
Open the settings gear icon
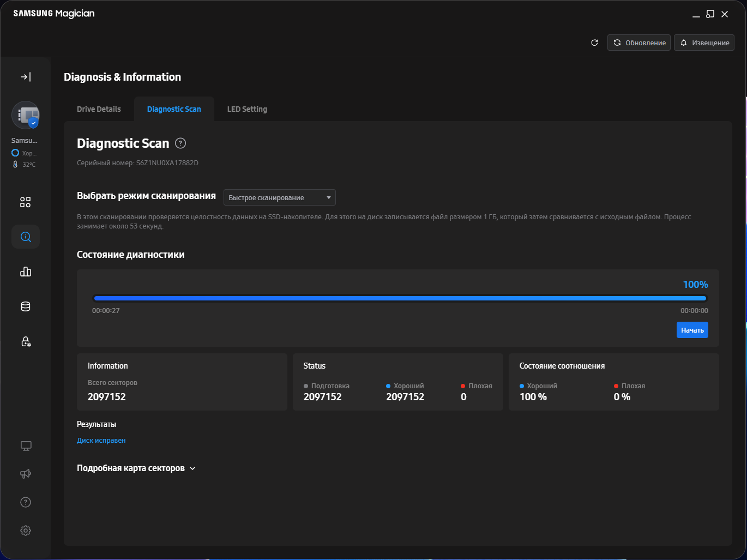(26, 531)
